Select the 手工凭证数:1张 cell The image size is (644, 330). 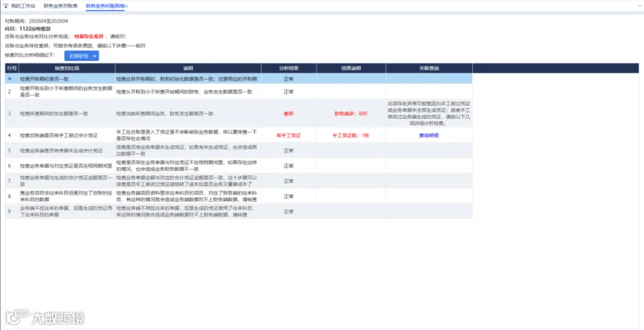(x=351, y=135)
